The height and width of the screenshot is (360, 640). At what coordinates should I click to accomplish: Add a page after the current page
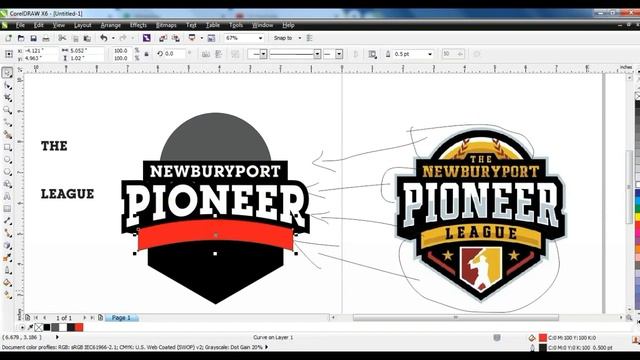pos(100,318)
